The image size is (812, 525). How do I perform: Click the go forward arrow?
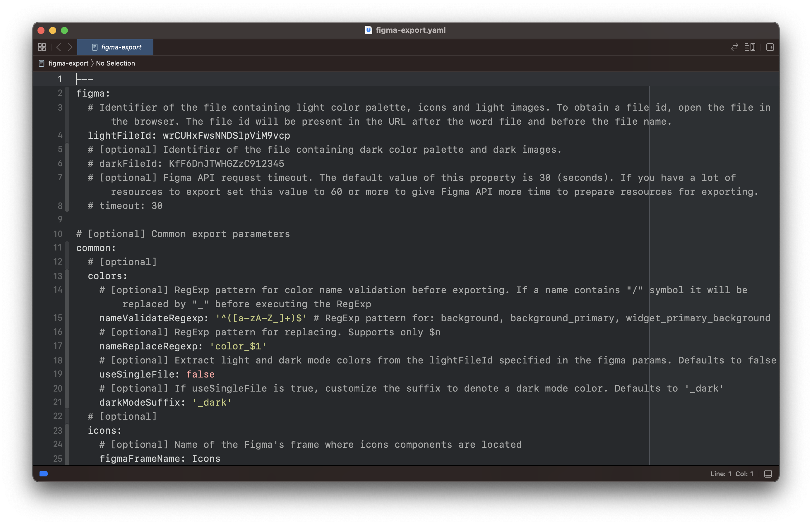tap(70, 47)
